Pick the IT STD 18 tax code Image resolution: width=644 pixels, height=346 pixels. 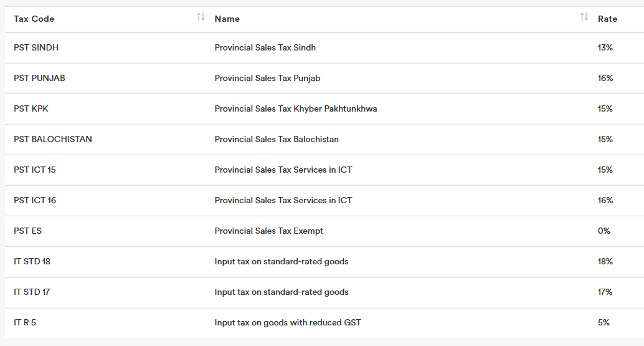coord(32,261)
